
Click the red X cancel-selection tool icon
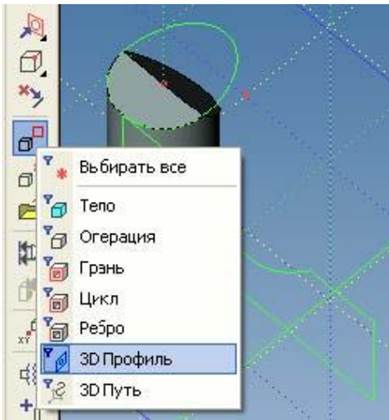pyautogui.click(x=31, y=95)
